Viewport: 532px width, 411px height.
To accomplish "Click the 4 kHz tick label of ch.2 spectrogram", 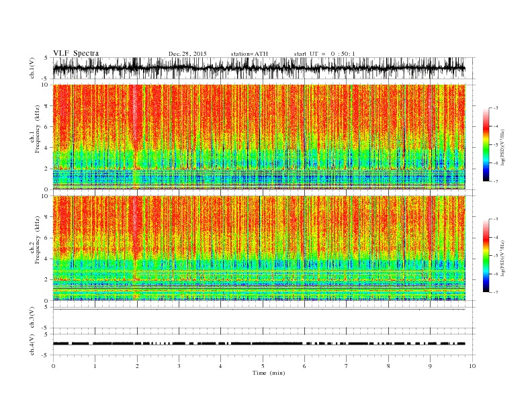I will point(47,259).
